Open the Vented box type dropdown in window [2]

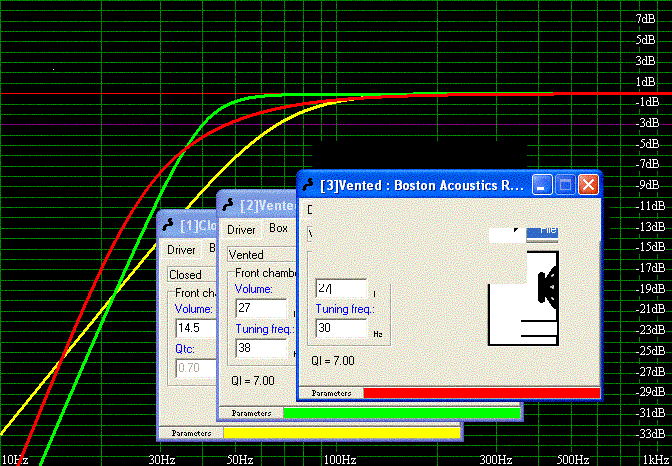coord(262,255)
